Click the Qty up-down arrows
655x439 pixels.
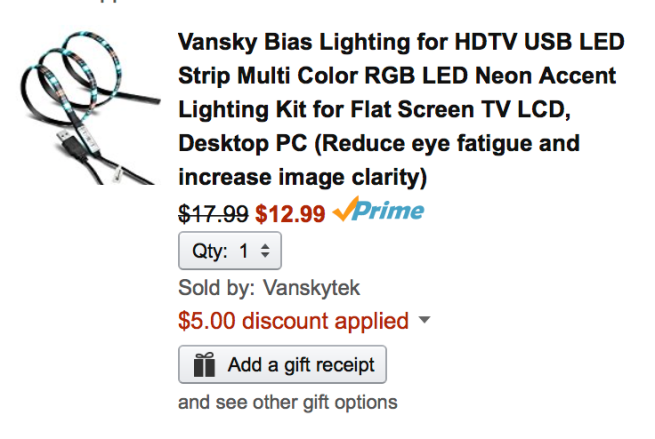tap(265, 250)
